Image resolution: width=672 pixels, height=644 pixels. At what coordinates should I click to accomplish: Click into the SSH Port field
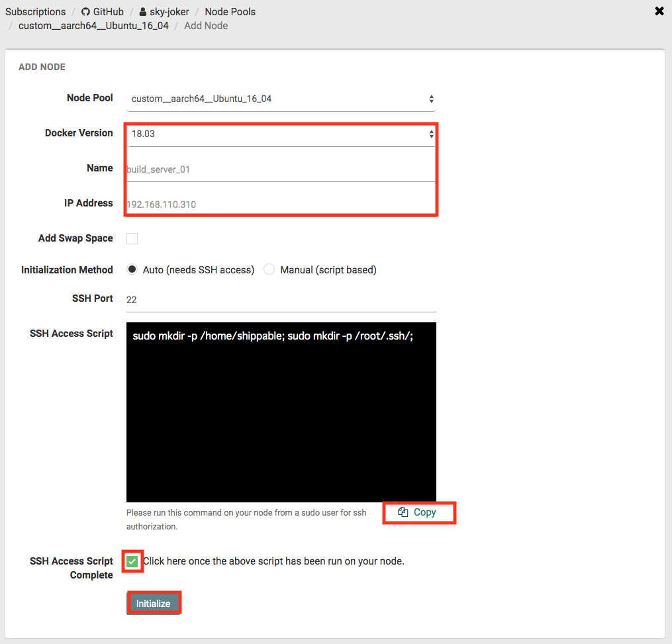[x=281, y=300]
